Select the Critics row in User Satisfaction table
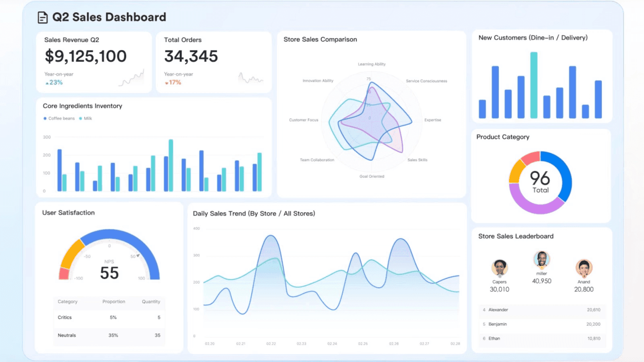The width and height of the screenshot is (644, 362). 109,317
